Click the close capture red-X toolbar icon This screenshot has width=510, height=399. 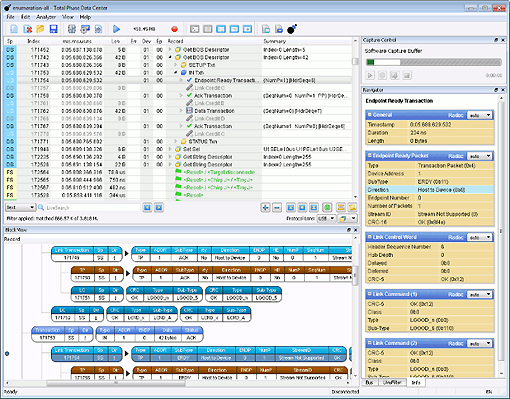[27, 29]
